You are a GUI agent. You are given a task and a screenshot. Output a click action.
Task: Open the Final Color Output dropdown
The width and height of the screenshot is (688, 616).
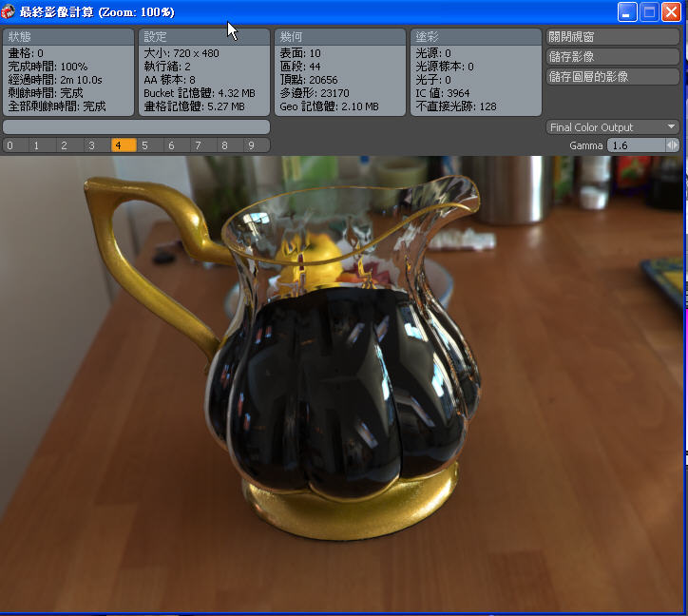[613, 127]
